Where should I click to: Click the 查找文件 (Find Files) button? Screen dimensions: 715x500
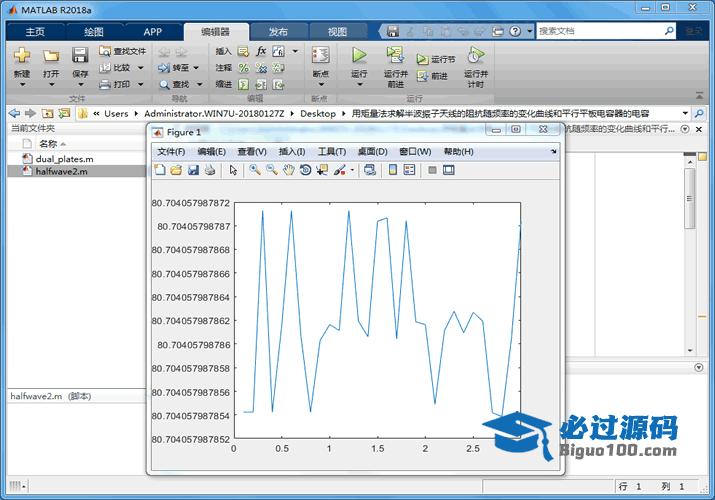pyautogui.click(x=122, y=51)
